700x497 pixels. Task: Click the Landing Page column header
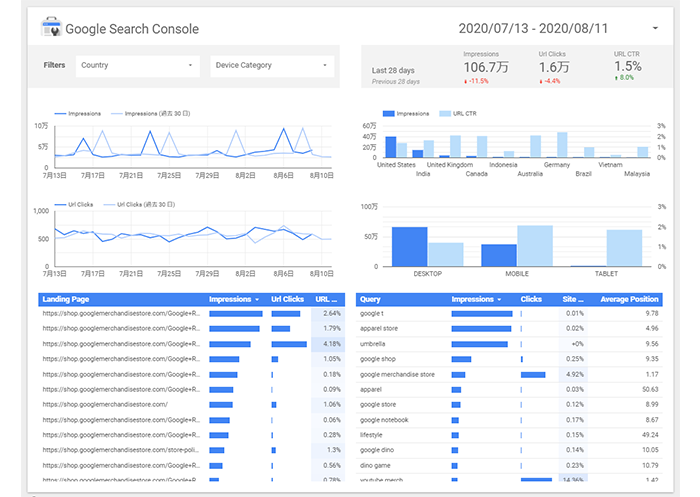[x=66, y=299]
